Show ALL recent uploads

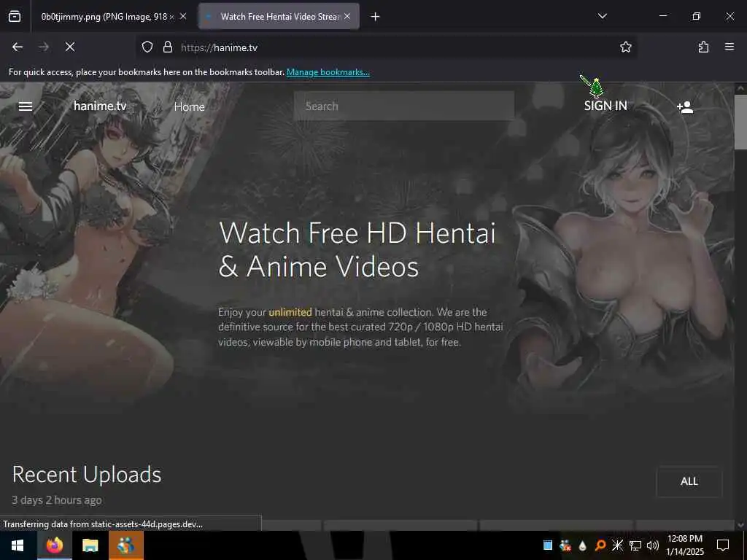point(689,481)
